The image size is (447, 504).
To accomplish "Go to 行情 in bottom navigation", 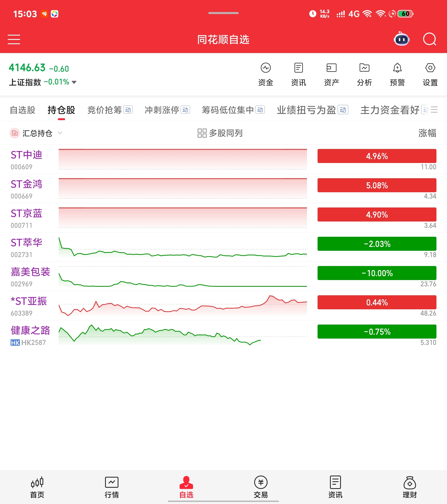I will point(112,487).
